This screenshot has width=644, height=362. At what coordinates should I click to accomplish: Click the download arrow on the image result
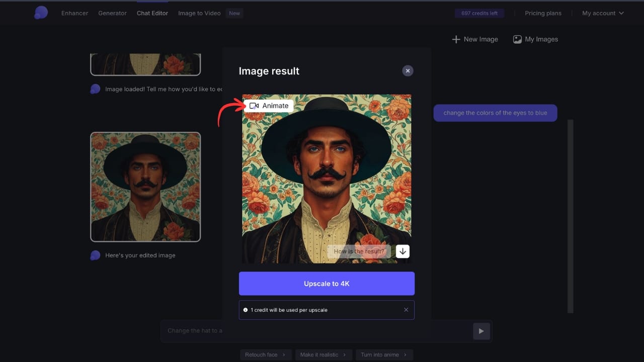coord(403,251)
